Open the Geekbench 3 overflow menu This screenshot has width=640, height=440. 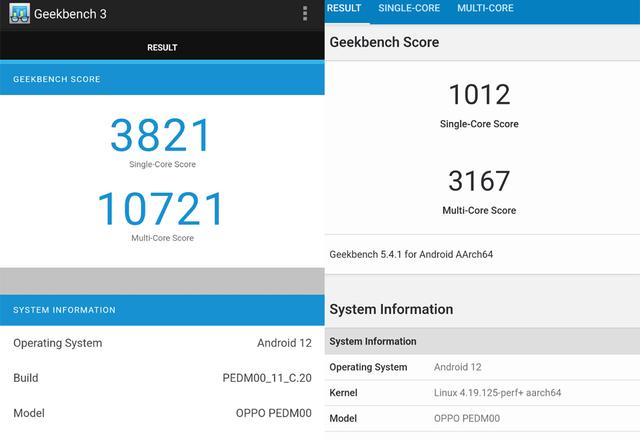(305, 14)
